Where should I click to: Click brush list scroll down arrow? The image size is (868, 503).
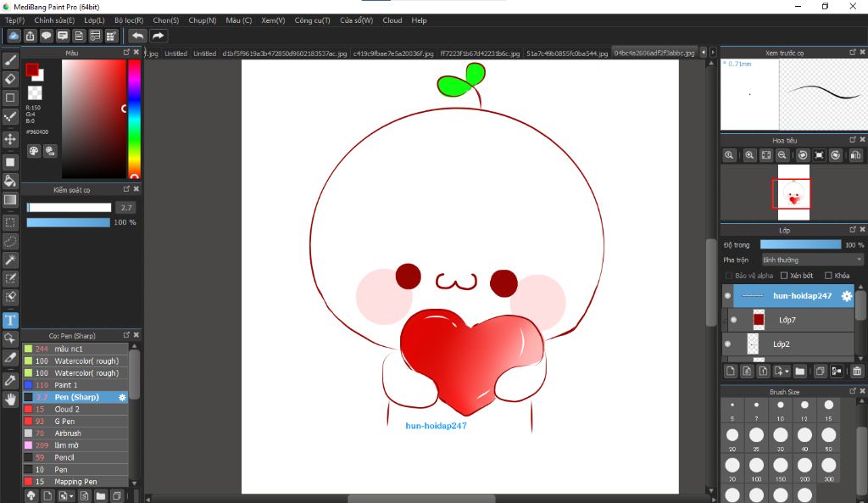134,483
